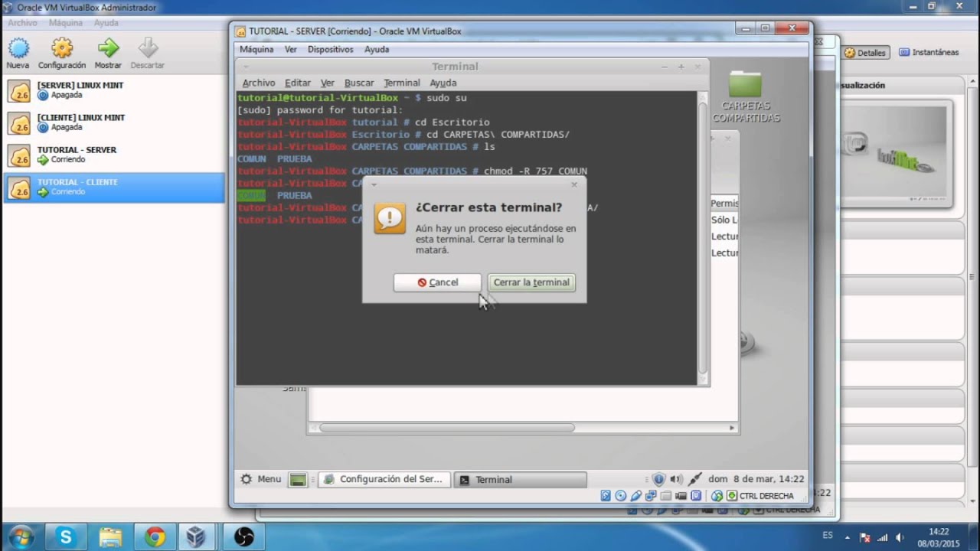
Task: Open the CARPETAS COMPARTIDAS desktop folder icon
Action: point(746,96)
